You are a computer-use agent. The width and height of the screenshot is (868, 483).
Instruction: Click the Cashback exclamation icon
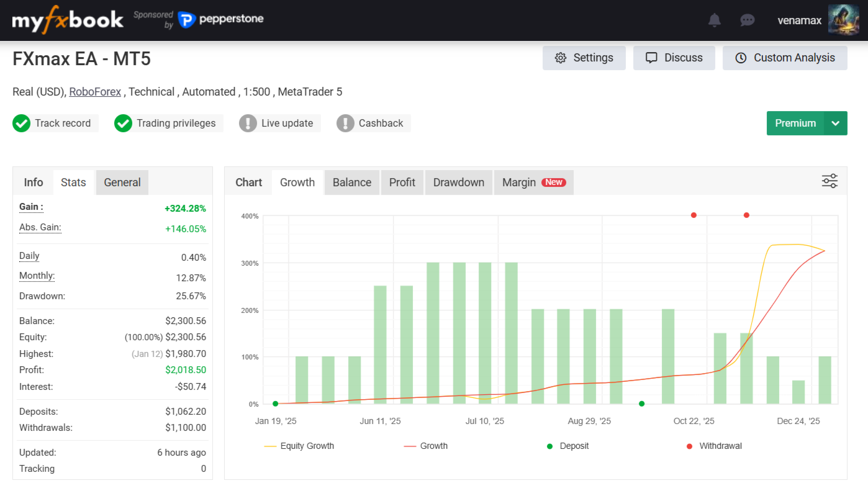[345, 123]
